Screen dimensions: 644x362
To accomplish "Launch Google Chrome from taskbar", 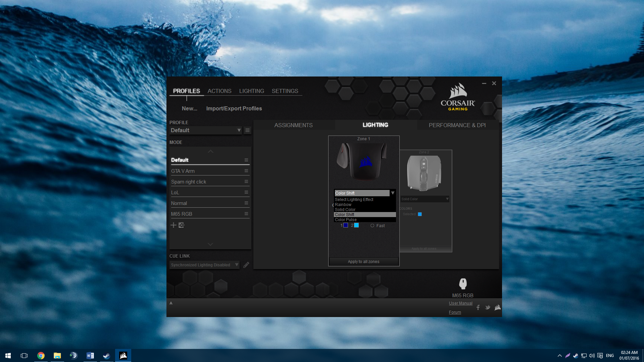I will (41, 356).
